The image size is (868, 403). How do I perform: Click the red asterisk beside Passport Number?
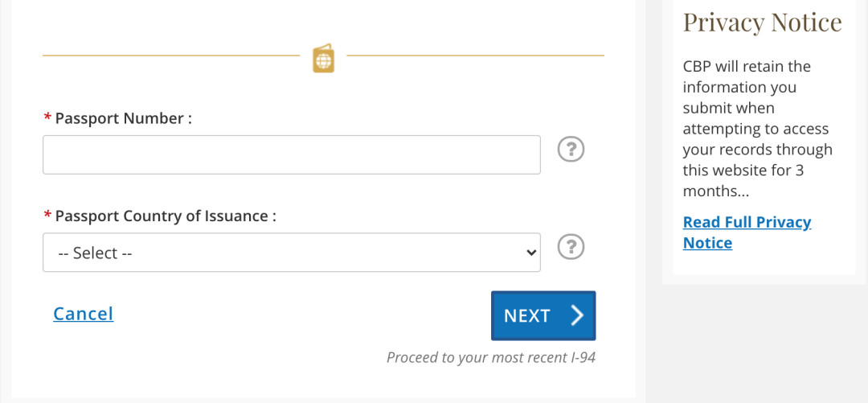pyautogui.click(x=47, y=119)
